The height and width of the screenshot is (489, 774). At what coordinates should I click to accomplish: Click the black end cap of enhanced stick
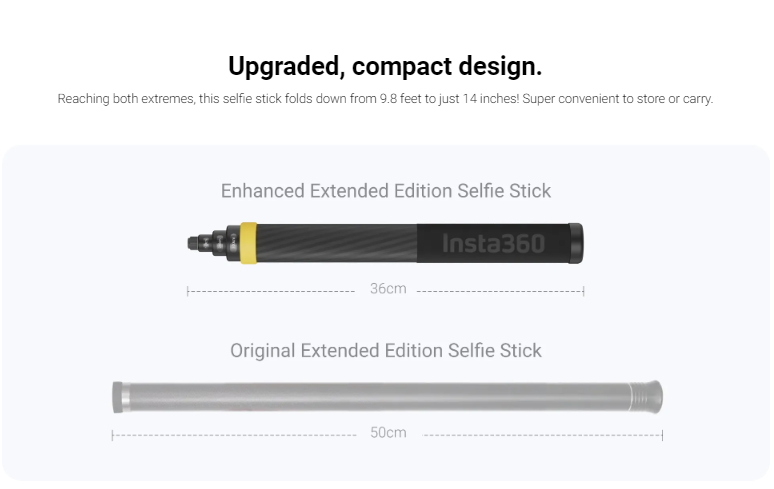tap(576, 243)
